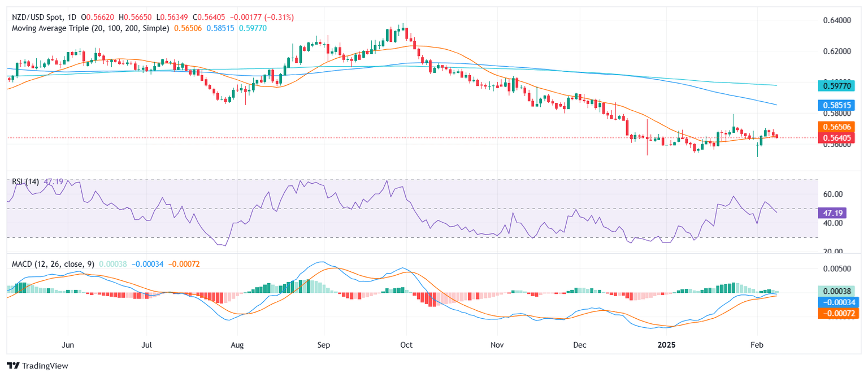868x377 pixels.
Task: Click the blue 0.58515 price label
Action: click(x=839, y=105)
